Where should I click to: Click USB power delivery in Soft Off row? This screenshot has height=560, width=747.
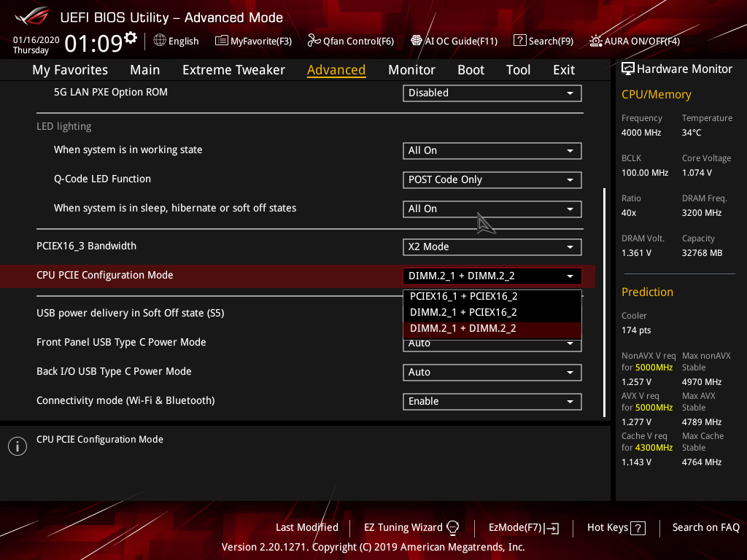click(x=130, y=314)
